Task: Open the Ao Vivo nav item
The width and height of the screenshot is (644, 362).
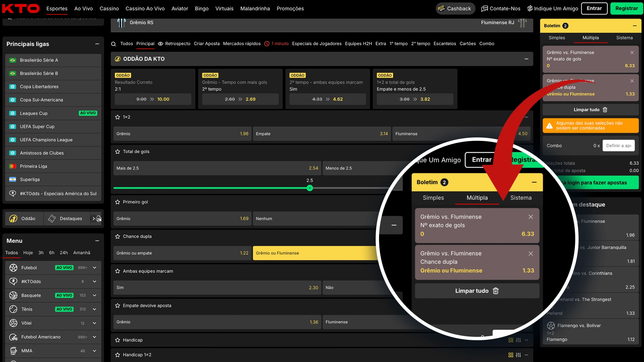Action: 84,9
